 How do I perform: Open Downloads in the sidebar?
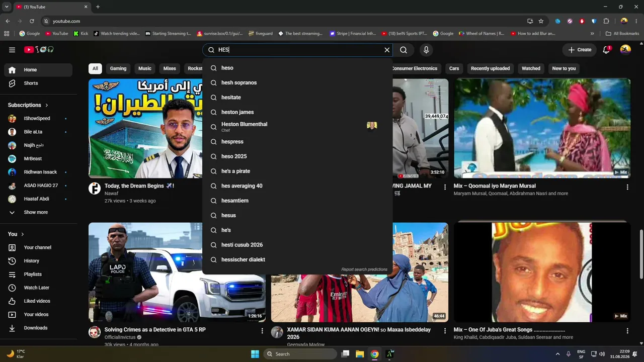[38, 328]
